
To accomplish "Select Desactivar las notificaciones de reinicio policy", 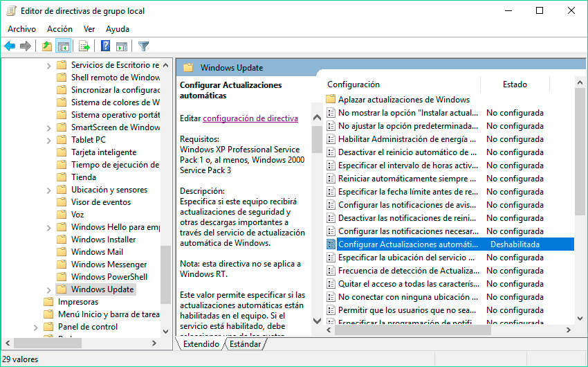I will click(x=407, y=218).
